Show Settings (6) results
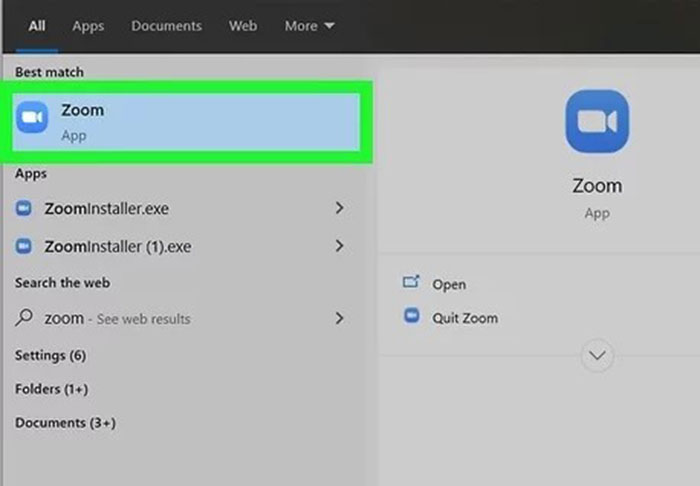 (x=50, y=356)
